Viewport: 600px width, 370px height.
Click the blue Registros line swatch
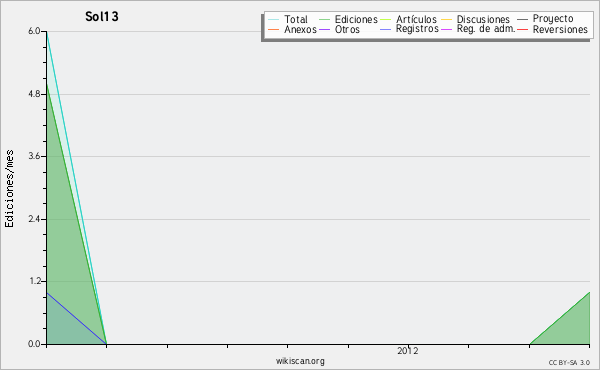[x=385, y=29]
